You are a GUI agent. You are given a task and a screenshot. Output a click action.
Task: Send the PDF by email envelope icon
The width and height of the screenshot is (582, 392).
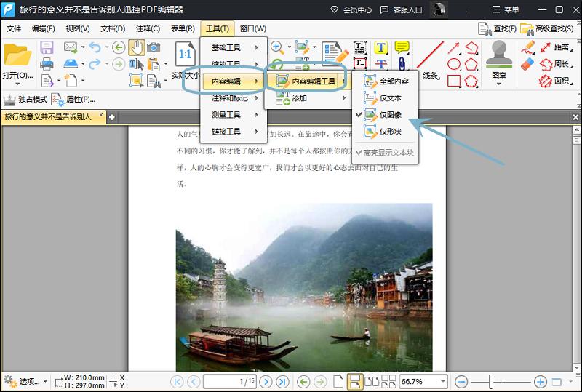click(x=70, y=47)
